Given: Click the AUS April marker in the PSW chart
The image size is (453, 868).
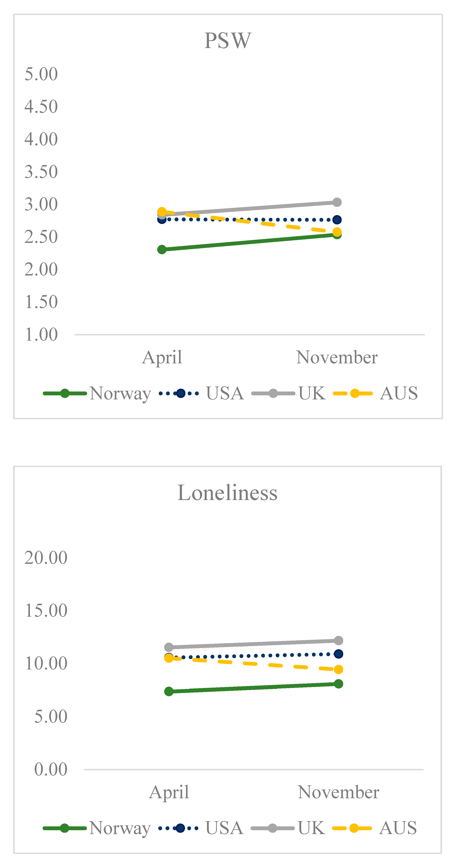Looking at the screenshot, I should point(162,212).
